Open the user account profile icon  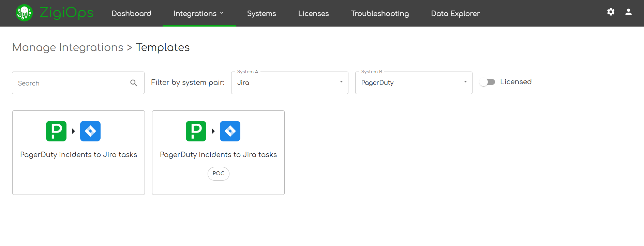(628, 12)
